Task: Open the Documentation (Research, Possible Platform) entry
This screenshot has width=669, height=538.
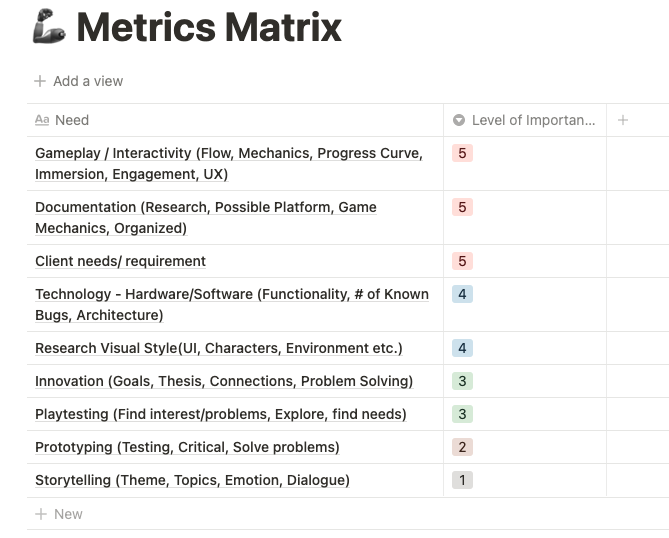Action: [206, 218]
